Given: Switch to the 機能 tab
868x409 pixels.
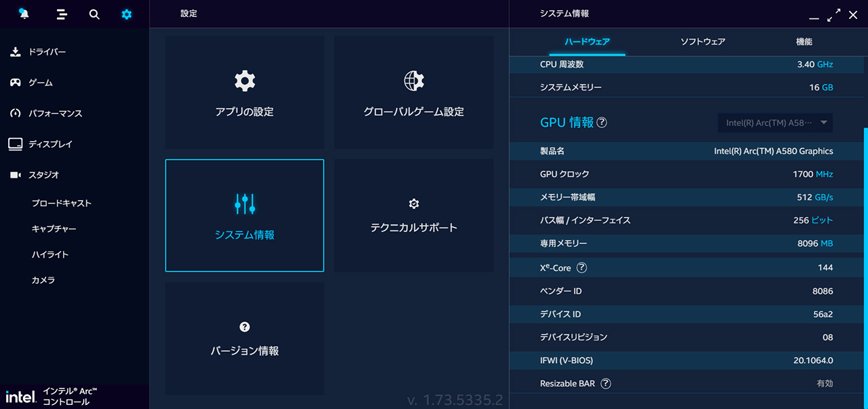Looking at the screenshot, I should pos(804,42).
